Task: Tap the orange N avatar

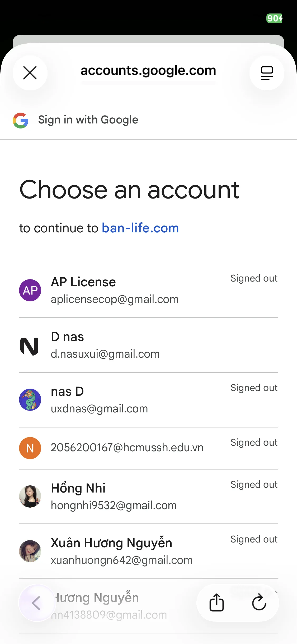Action: pos(30,448)
